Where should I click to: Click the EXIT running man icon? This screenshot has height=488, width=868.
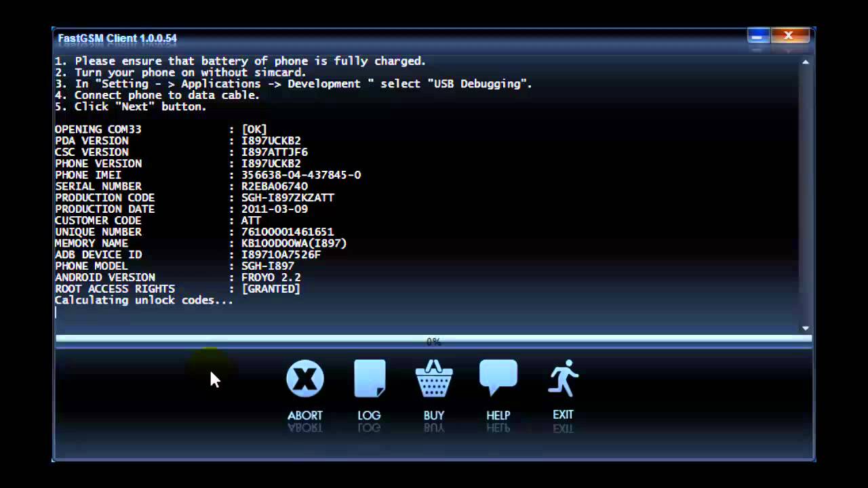pos(563,378)
